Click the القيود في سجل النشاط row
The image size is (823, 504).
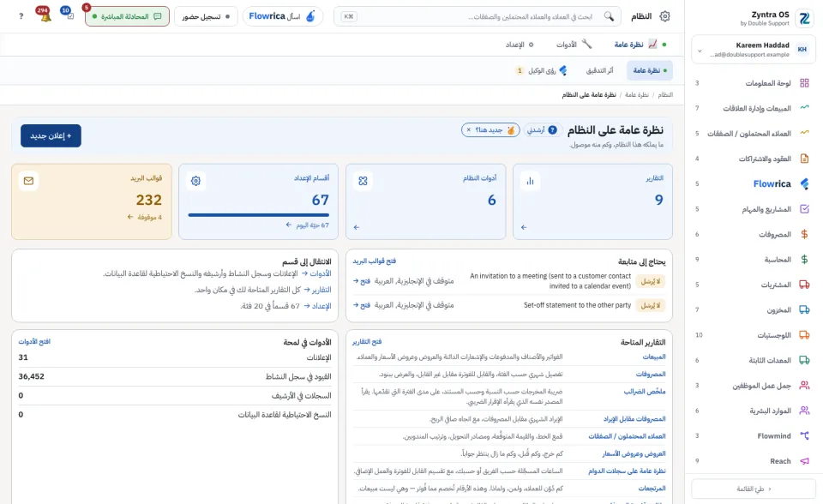pyautogui.click(x=175, y=376)
